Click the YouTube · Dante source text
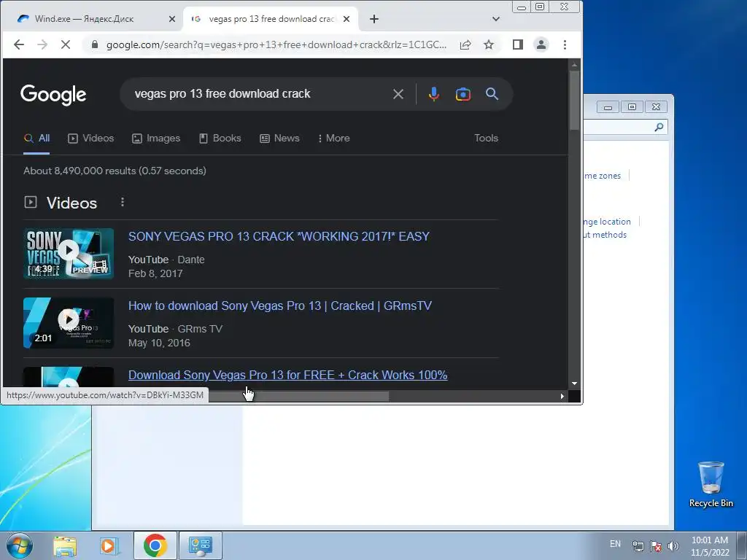The height and width of the screenshot is (560, 747). [x=166, y=260]
